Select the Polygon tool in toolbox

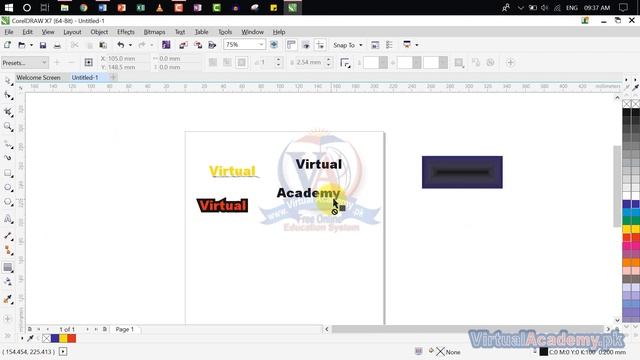[x=8, y=202]
